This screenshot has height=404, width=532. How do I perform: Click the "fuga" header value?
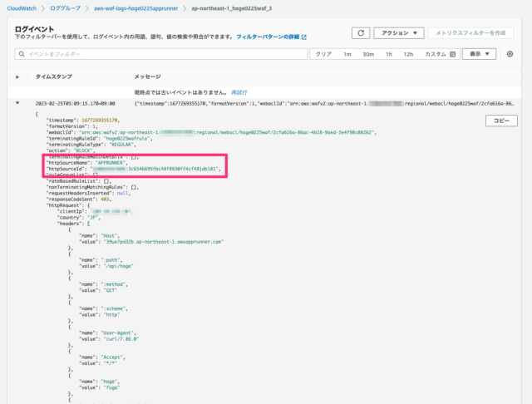coord(111,387)
